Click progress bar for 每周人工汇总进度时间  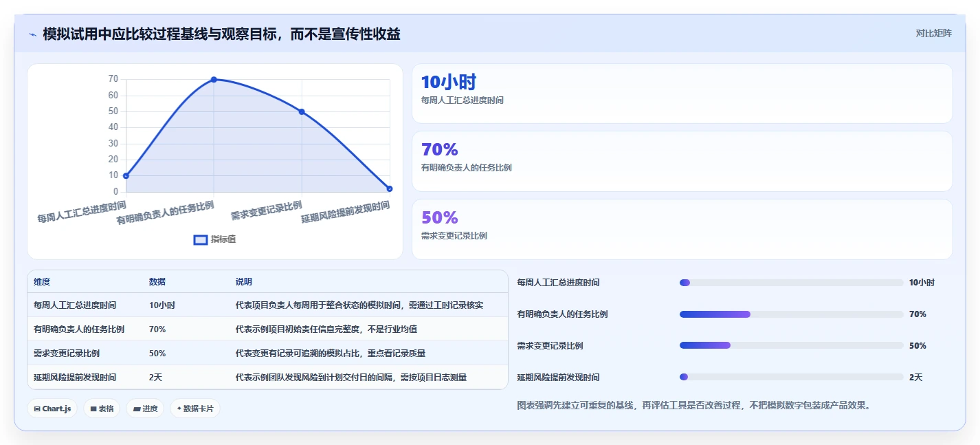(791, 283)
